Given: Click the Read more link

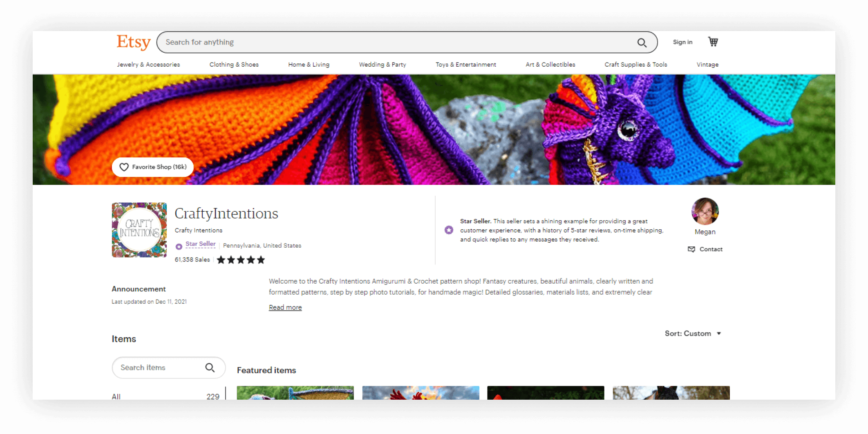Looking at the screenshot, I should click(x=285, y=307).
